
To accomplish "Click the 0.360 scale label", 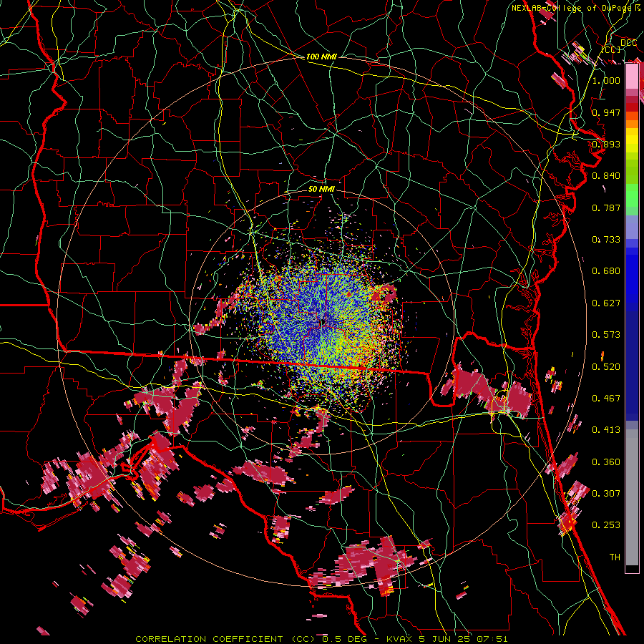I will coord(606,462).
